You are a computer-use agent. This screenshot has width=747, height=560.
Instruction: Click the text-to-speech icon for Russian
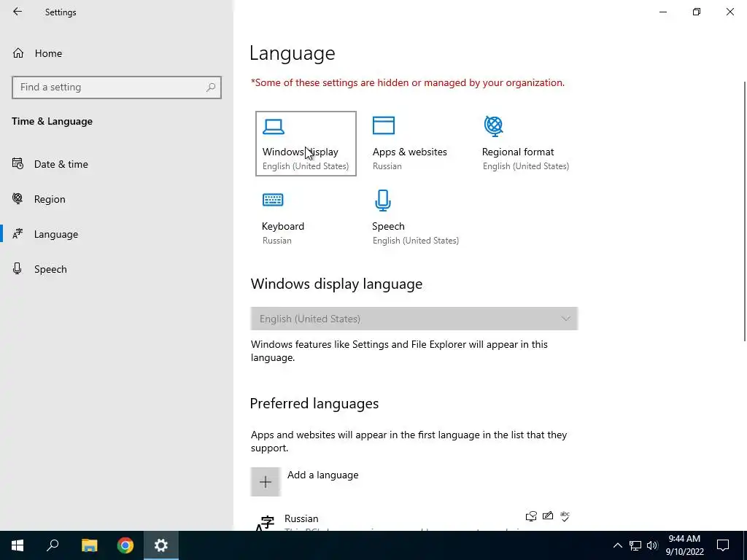point(531,516)
